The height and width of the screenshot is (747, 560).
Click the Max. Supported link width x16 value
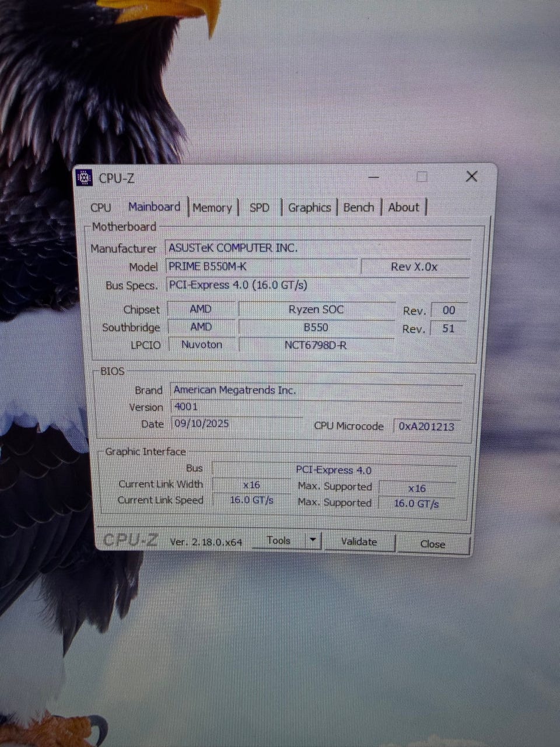(417, 488)
